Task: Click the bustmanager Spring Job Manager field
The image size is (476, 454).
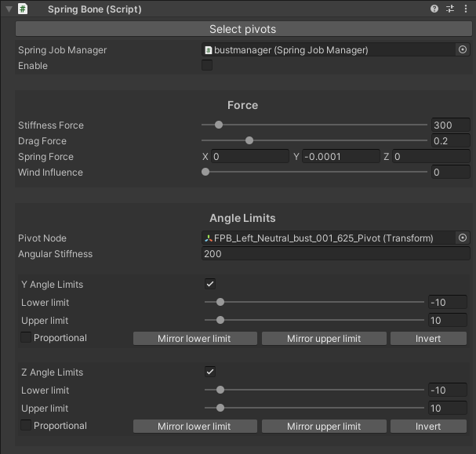Action: pyautogui.click(x=328, y=49)
